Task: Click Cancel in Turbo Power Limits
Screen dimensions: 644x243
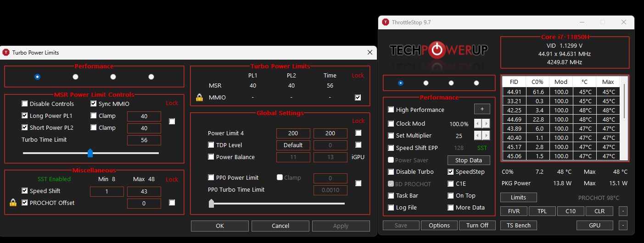Action: tap(280, 226)
